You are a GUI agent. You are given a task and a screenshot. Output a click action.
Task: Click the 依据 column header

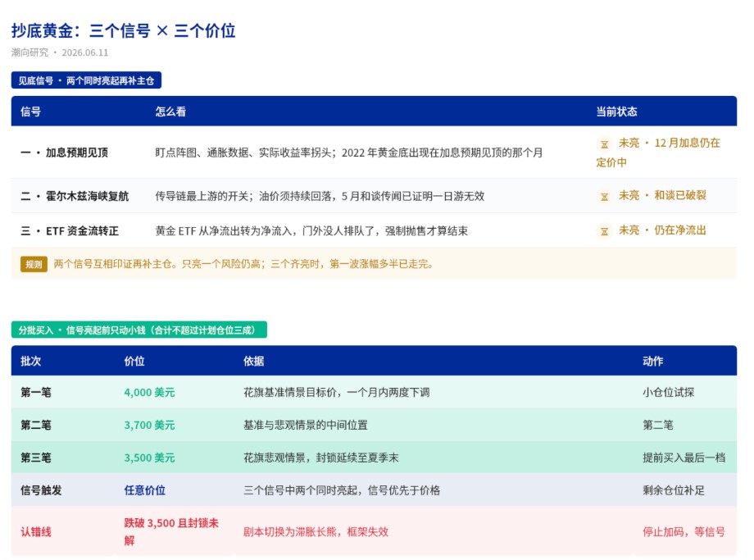tap(253, 362)
